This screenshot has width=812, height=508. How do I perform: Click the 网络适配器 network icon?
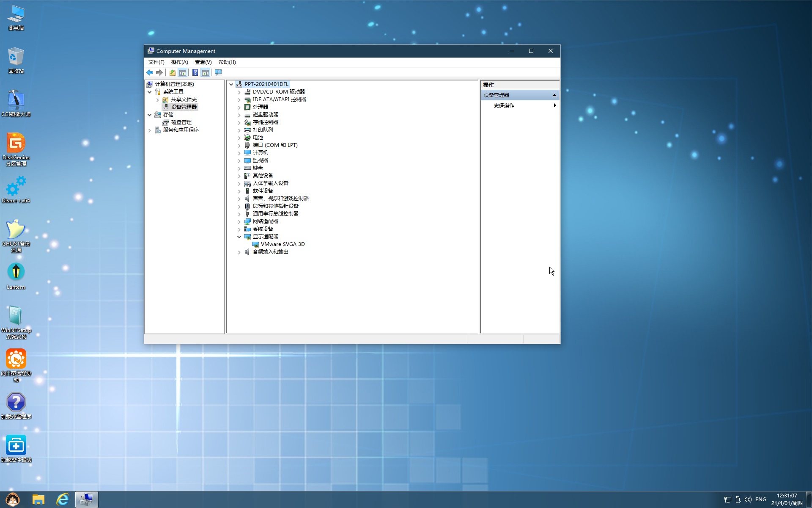point(247,221)
